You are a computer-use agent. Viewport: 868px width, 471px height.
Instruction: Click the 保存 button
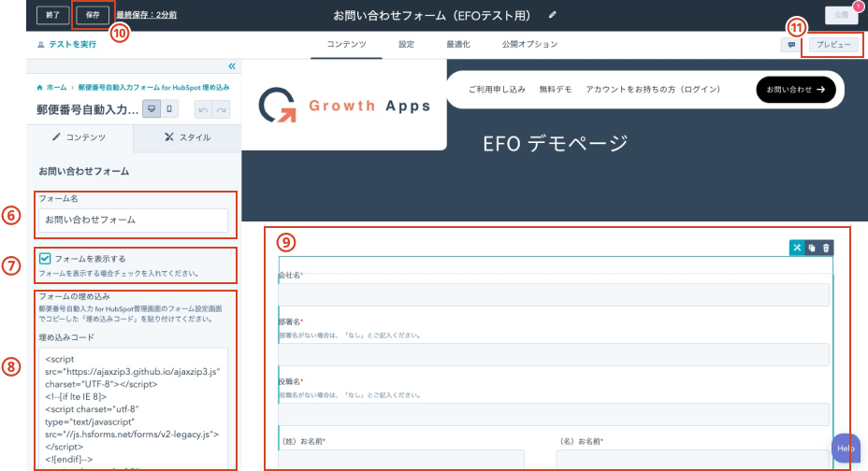[x=93, y=15]
